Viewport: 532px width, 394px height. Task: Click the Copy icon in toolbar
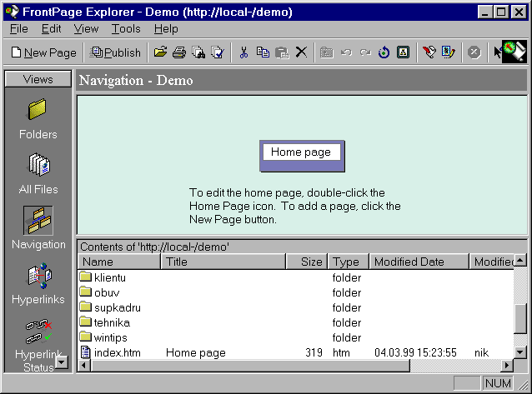263,52
